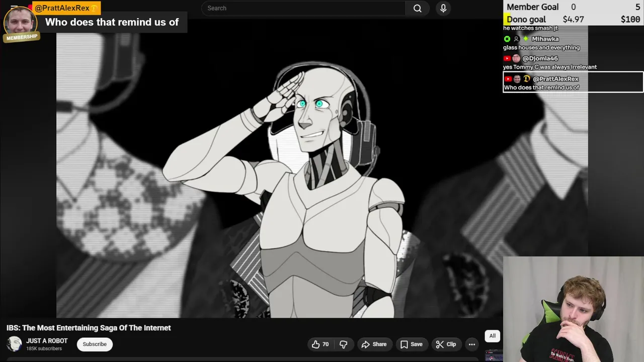
Task: Click Mihawka chat username
Action: click(545, 39)
